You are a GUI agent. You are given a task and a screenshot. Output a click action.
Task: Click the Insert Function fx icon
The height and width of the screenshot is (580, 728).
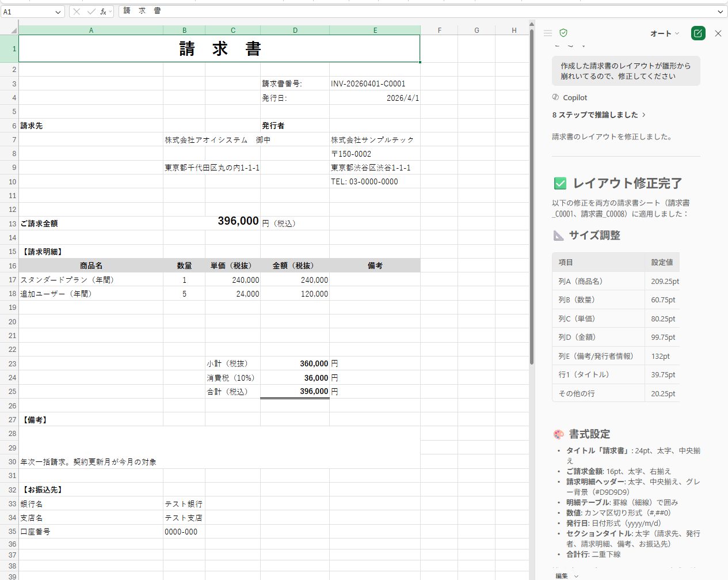[x=104, y=12]
